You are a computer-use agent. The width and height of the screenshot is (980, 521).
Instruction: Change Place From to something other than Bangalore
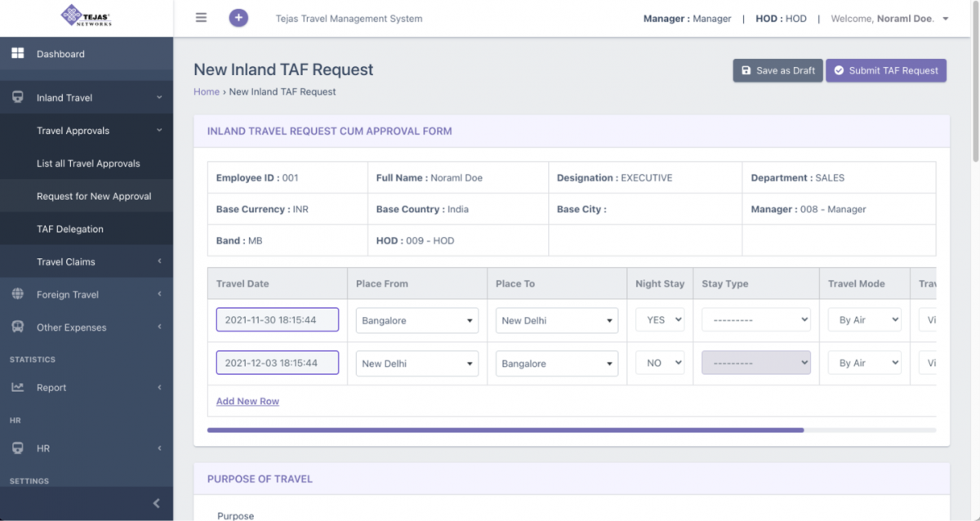click(416, 320)
